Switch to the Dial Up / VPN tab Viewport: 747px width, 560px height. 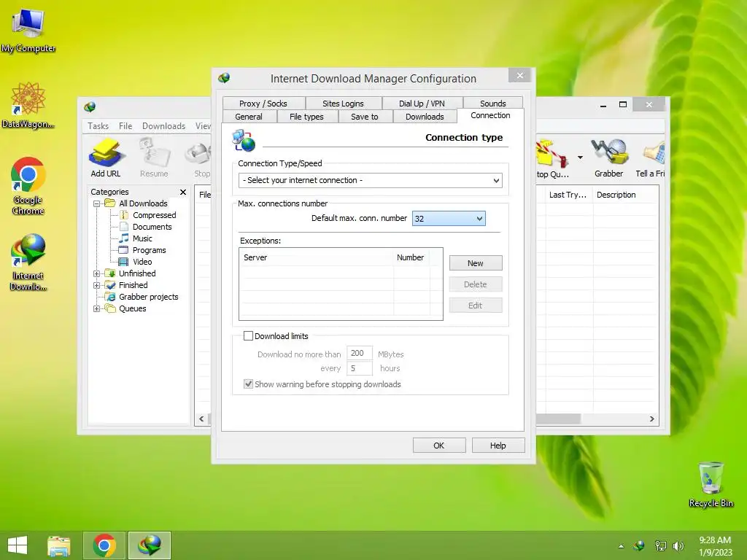tap(422, 104)
